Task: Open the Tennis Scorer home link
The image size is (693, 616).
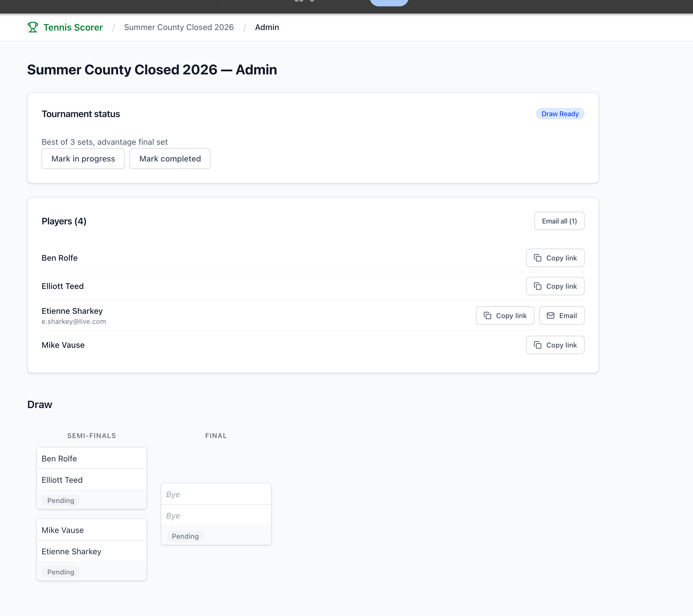Action: click(x=65, y=27)
